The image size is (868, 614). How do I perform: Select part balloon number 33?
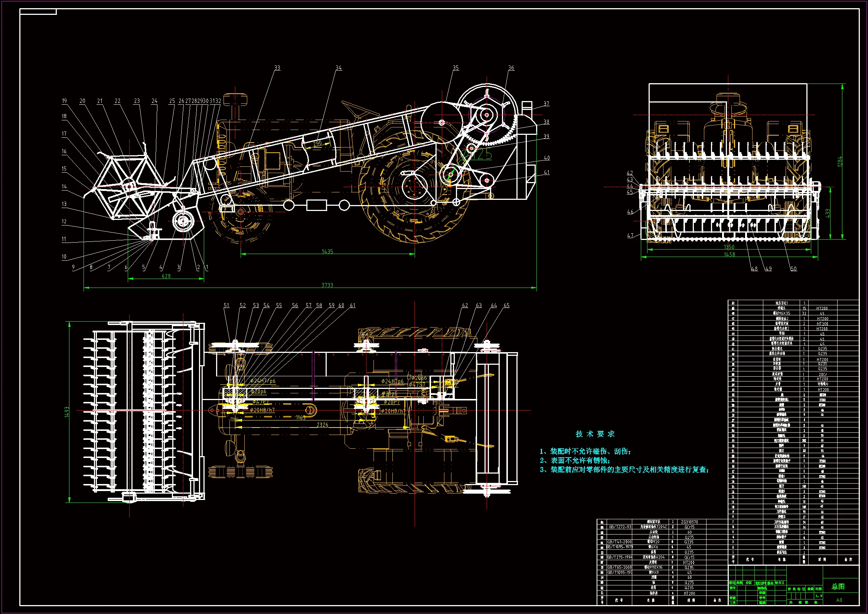pos(277,68)
